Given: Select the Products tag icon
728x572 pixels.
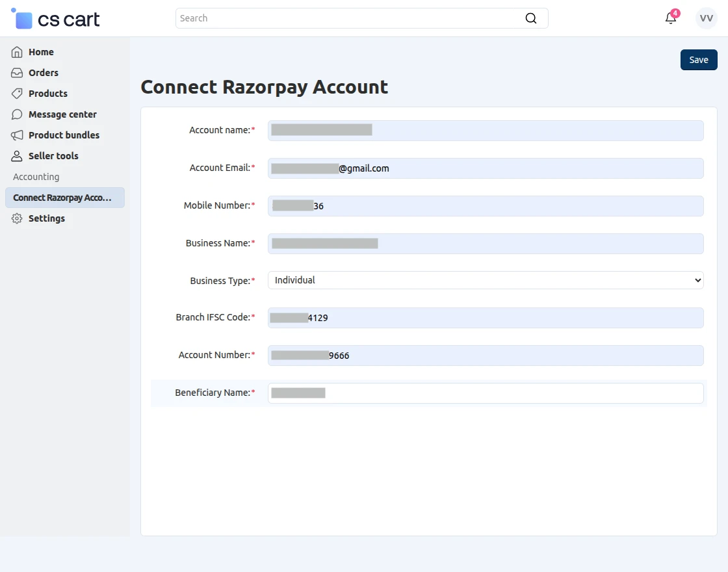Looking at the screenshot, I should point(16,93).
